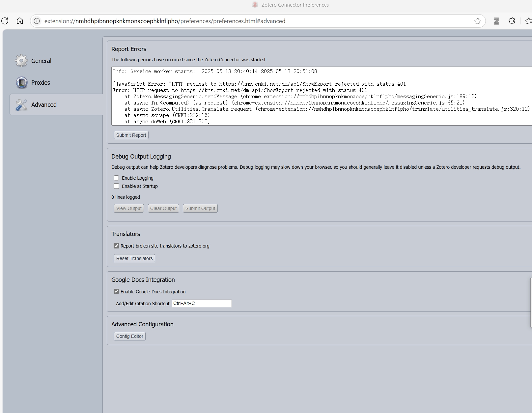Uncheck Report broken site translators to zotero.org
Screen dimensions: 532x413
tap(116, 246)
